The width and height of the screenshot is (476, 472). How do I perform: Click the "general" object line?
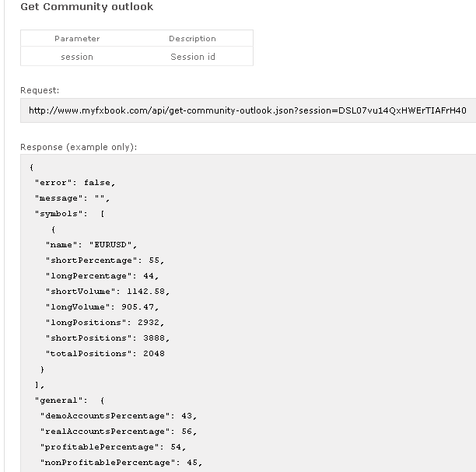70,400
